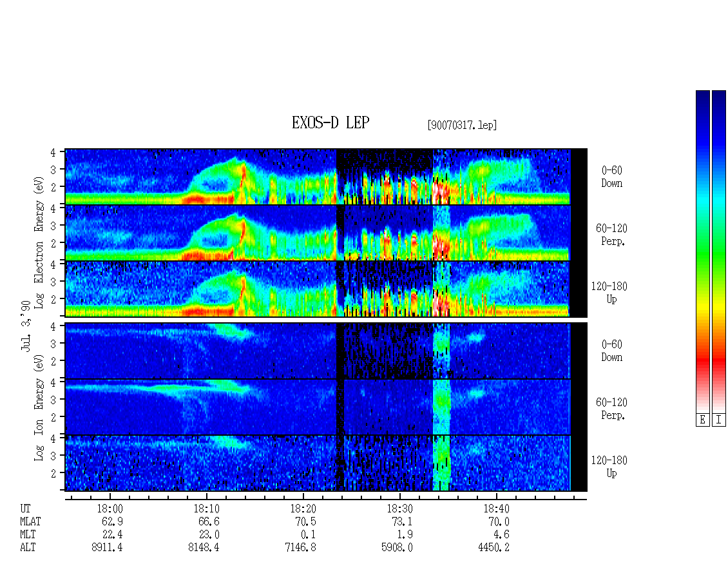This screenshot has height=564, width=728.
Task: Click the ALT value 8911.4
Action: (x=107, y=547)
